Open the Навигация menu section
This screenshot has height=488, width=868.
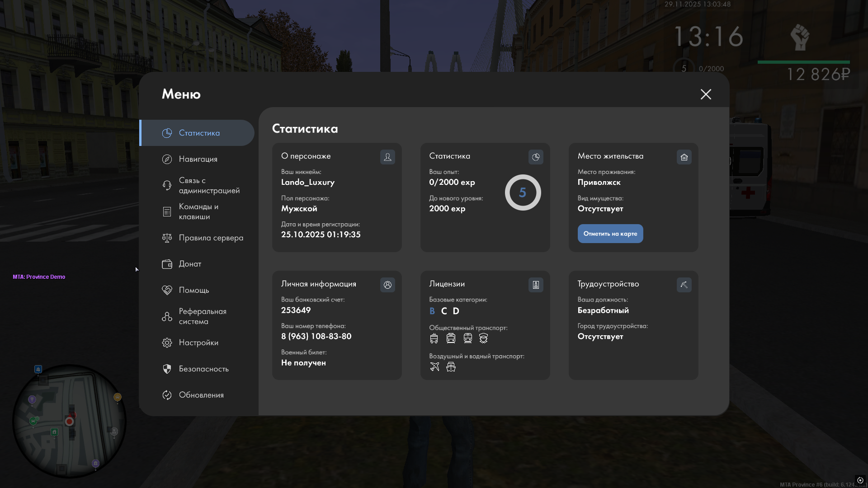click(198, 159)
